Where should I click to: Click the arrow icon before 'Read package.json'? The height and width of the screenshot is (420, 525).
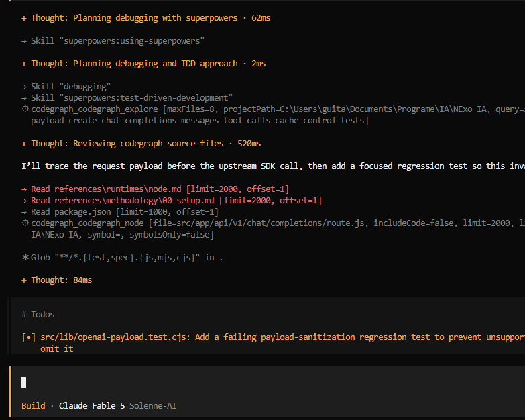pos(24,212)
